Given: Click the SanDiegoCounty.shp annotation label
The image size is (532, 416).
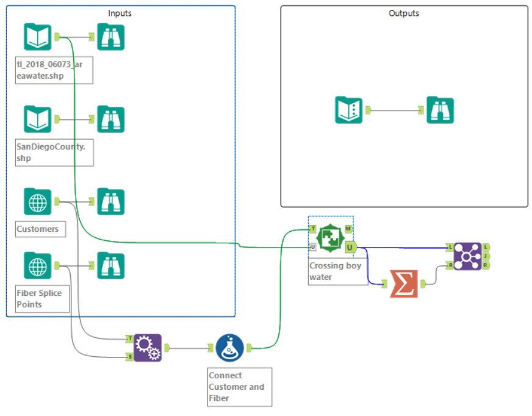Looking at the screenshot, I should click(54, 152).
